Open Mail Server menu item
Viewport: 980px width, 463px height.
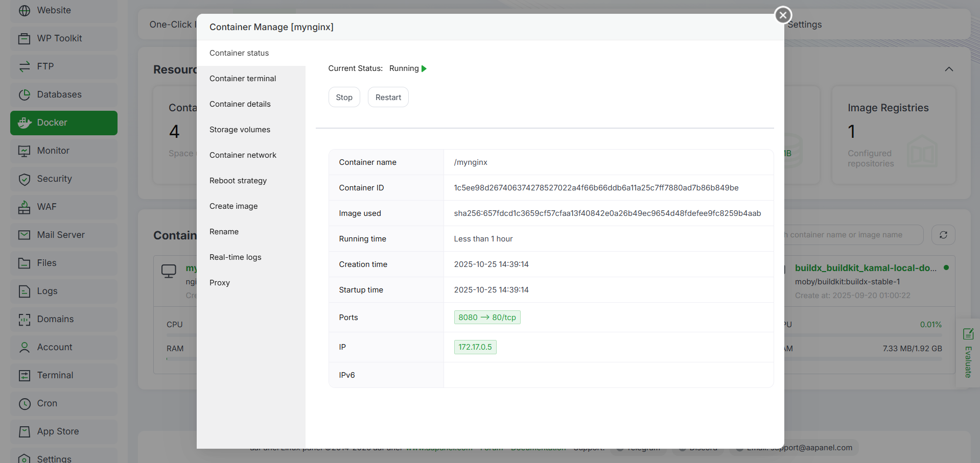click(64, 235)
